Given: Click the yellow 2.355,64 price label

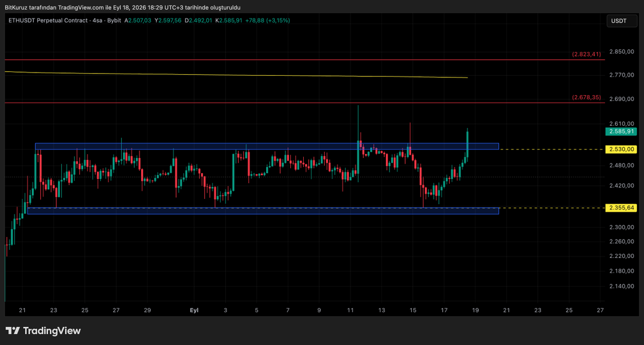Looking at the screenshot, I should [621, 207].
